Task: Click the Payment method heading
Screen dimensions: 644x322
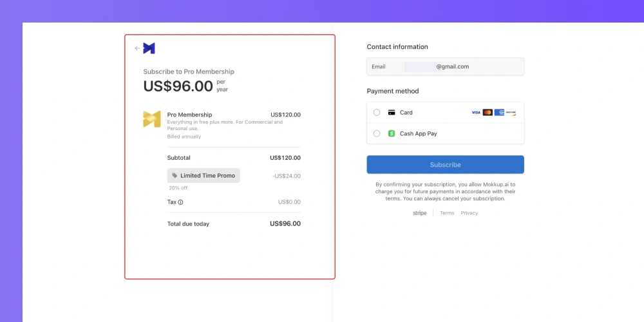Action: tap(393, 91)
